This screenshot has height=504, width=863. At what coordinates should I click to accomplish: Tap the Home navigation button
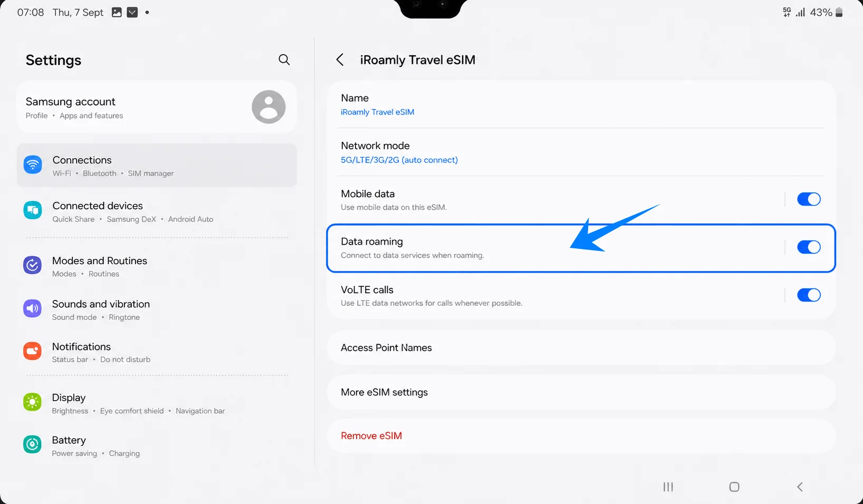pyautogui.click(x=734, y=487)
